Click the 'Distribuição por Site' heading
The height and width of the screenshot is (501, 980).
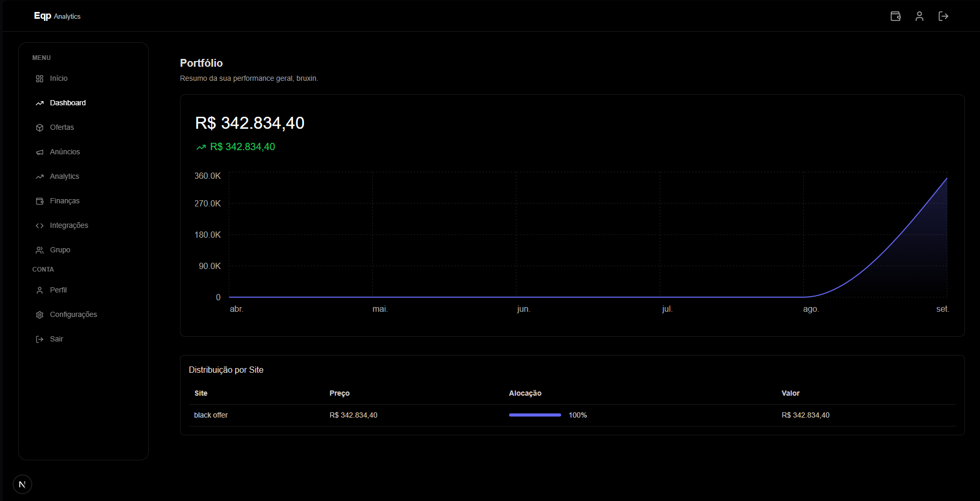(x=226, y=370)
